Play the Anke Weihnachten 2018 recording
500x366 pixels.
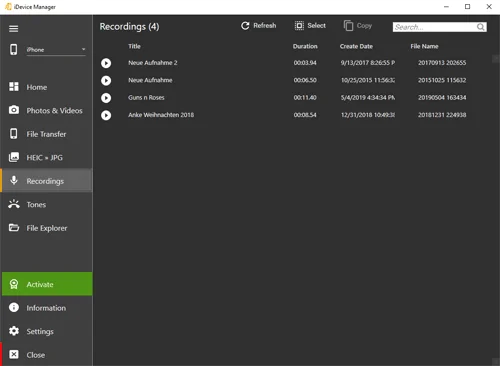(106, 115)
